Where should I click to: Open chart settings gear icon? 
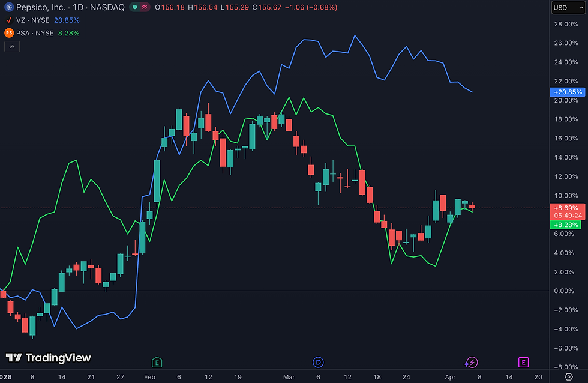click(x=569, y=376)
